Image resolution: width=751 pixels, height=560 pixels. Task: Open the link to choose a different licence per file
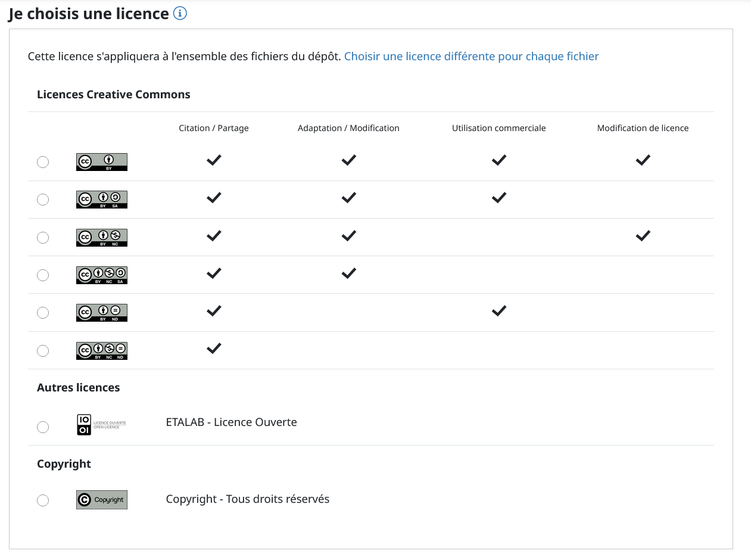pos(471,57)
